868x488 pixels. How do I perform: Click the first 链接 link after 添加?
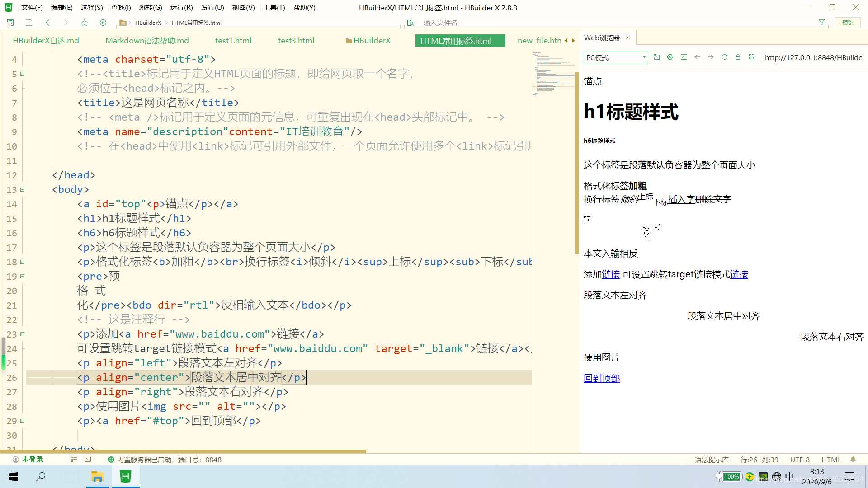tap(611, 274)
